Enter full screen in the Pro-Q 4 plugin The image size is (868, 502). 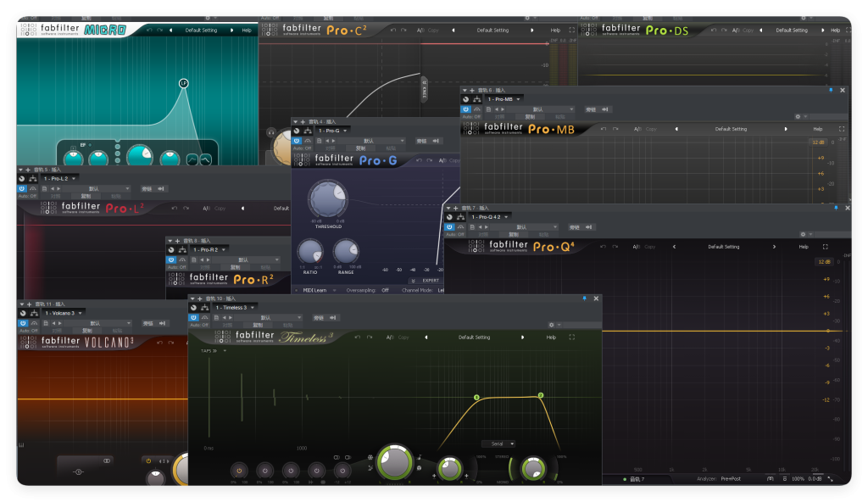tap(826, 247)
